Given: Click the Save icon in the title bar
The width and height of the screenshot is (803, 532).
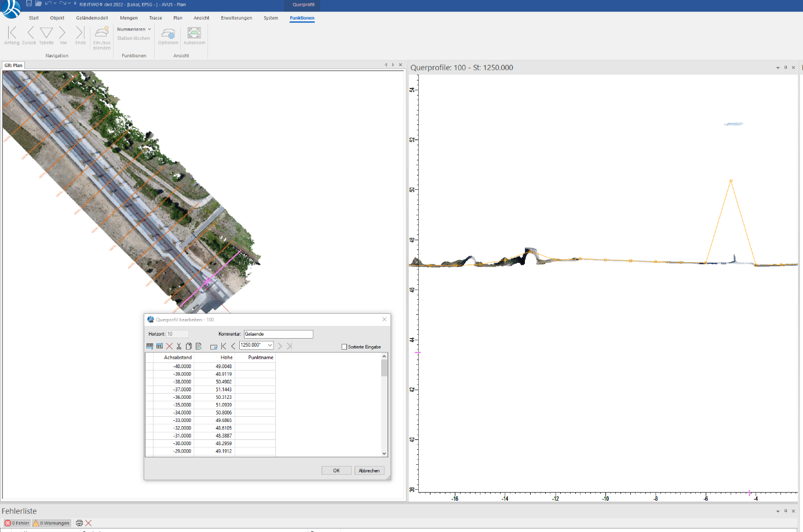Looking at the screenshot, I should 29,3.
